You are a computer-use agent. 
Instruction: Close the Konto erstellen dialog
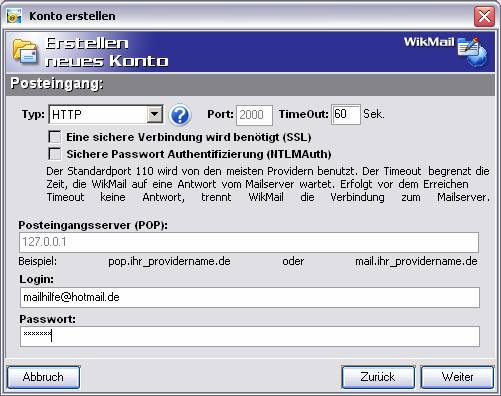[484, 16]
